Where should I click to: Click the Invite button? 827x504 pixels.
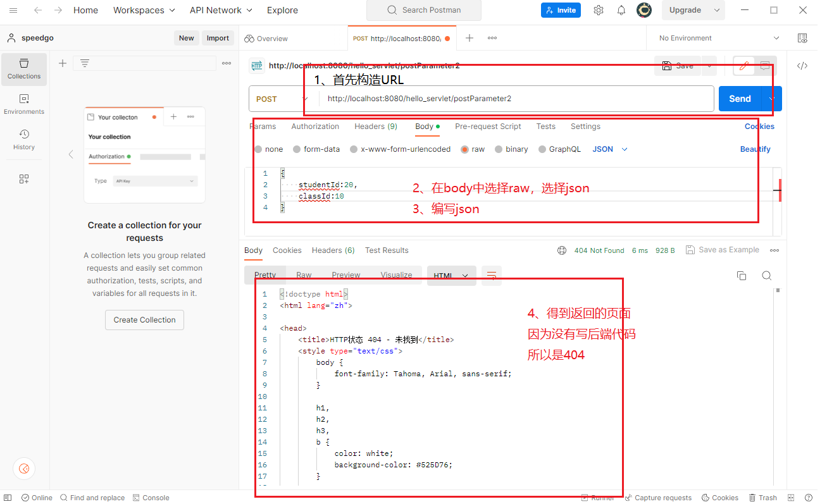pyautogui.click(x=561, y=10)
